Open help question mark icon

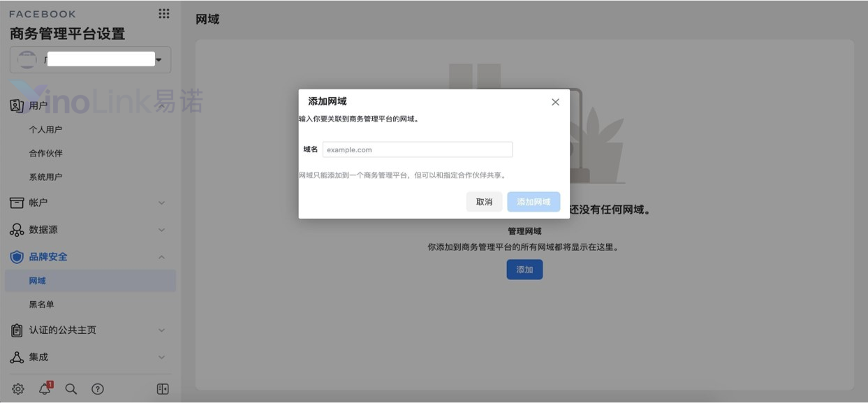[98, 389]
